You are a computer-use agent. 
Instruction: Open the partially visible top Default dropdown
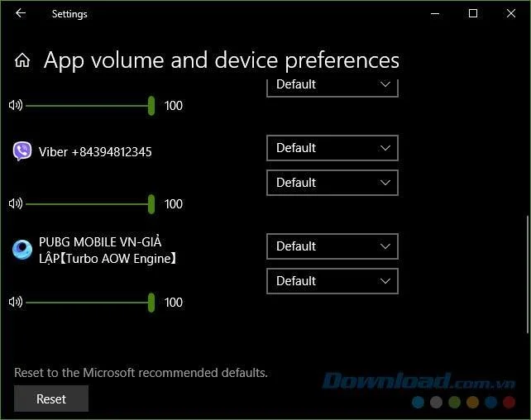coord(332,88)
